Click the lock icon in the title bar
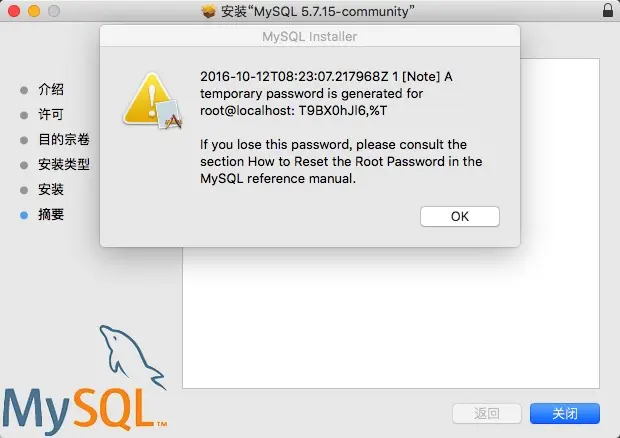The height and width of the screenshot is (438, 620). (x=608, y=10)
